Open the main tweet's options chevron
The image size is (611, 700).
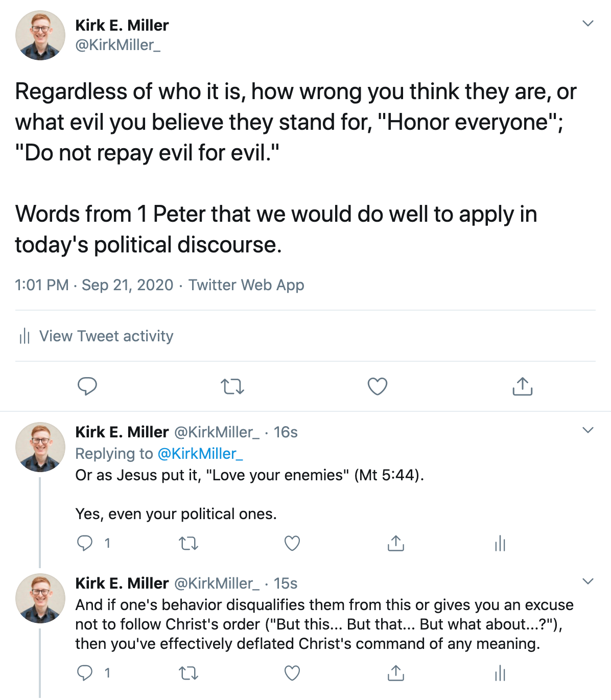[x=588, y=24]
